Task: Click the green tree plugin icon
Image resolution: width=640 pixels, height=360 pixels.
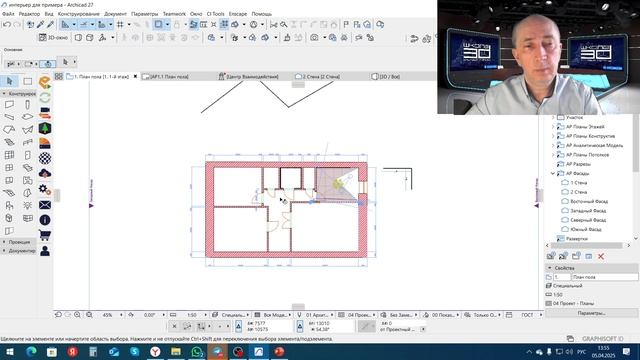Action: point(45,128)
